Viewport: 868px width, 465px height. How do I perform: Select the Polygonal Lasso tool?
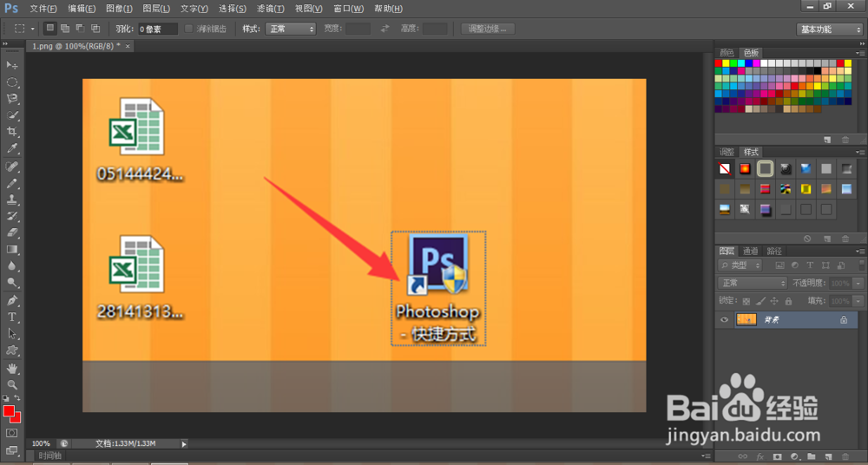pyautogui.click(x=11, y=99)
